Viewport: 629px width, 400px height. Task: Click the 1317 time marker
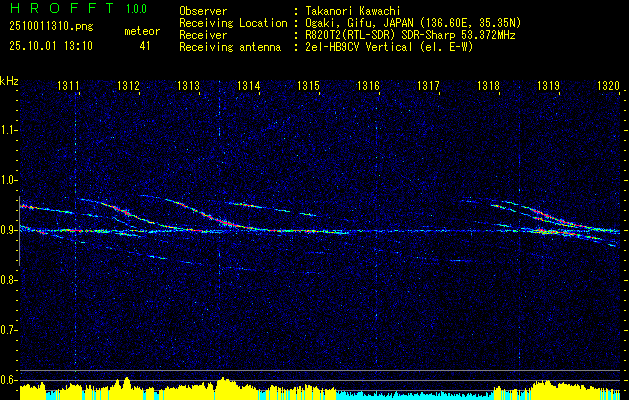[x=428, y=86]
